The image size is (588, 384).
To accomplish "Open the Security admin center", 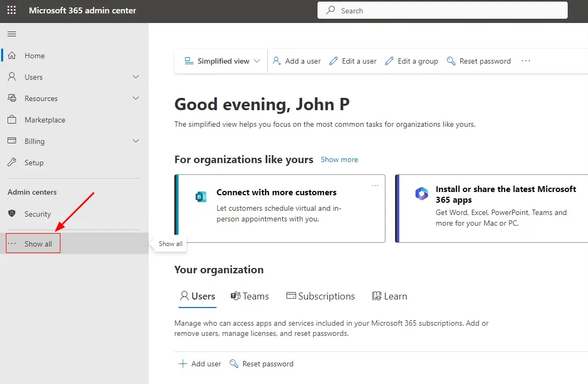I will (37, 214).
